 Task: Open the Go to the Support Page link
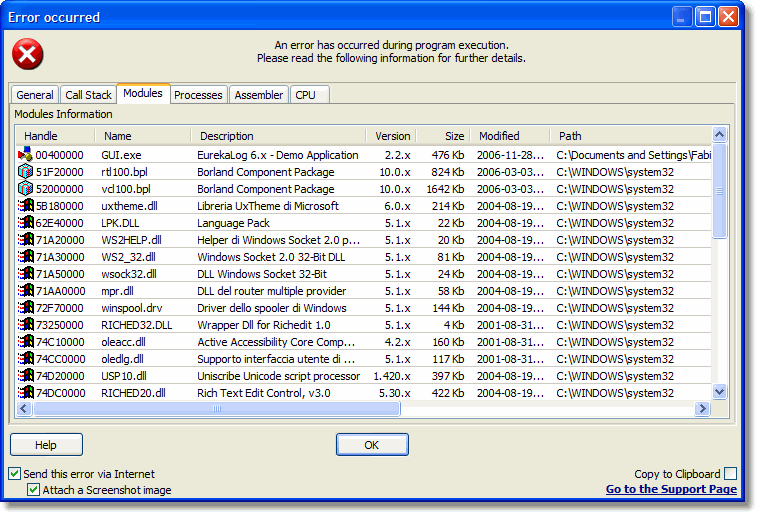pos(671,489)
